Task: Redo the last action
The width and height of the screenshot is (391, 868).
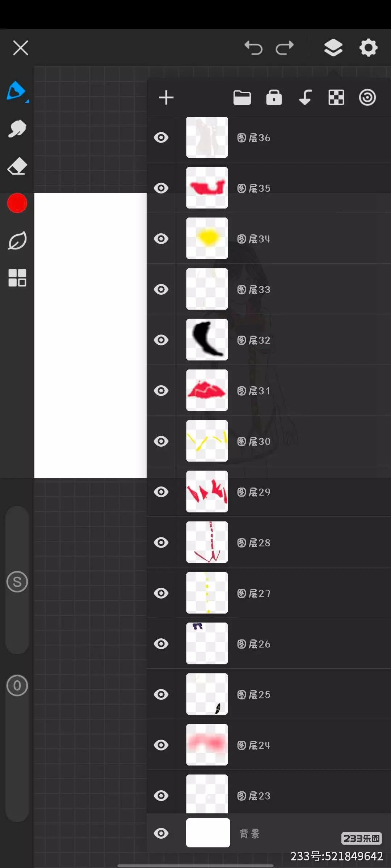Action: pos(285,48)
